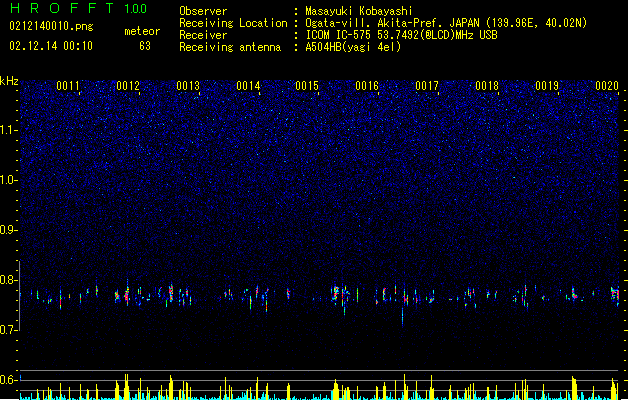Click time marker 0017
Image resolution: width=629 pixels, height=400 pixels.
(427, 86)
